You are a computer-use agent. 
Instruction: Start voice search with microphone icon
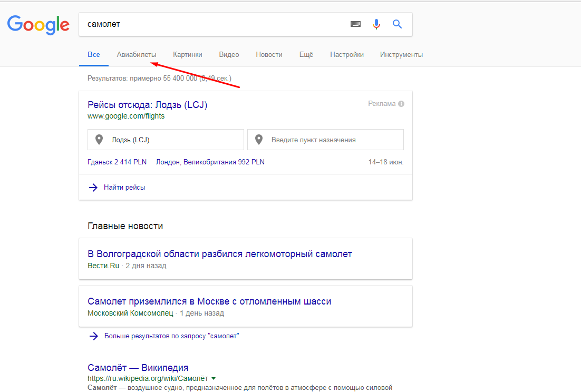click(376, 24)
